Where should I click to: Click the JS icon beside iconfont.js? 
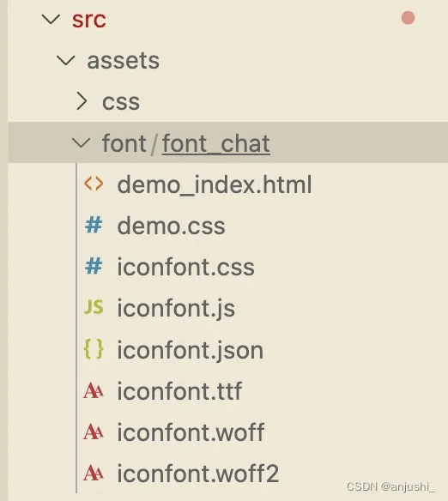click(x=94, y=307)
